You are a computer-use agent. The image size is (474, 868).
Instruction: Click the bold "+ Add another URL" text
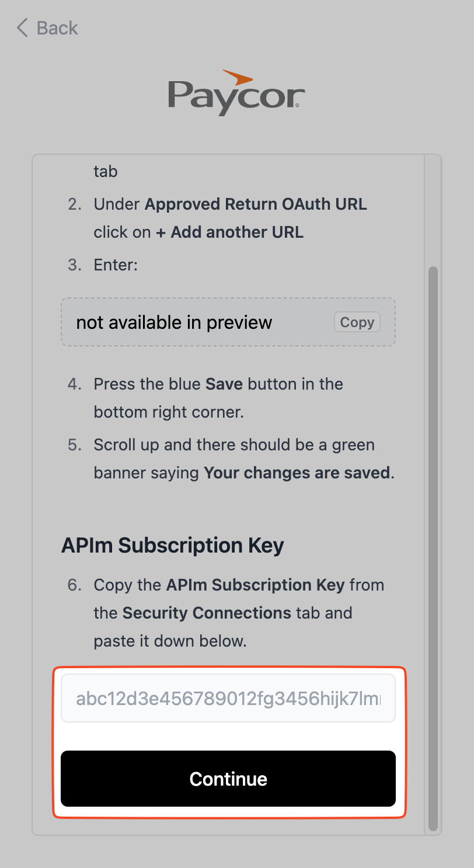229,232
